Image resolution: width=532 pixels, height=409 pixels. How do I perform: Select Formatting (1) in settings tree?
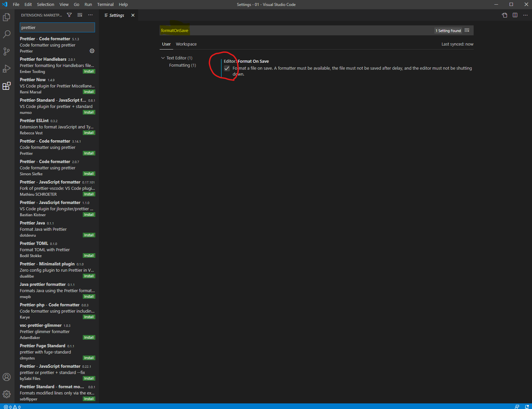tap(182, 65)
